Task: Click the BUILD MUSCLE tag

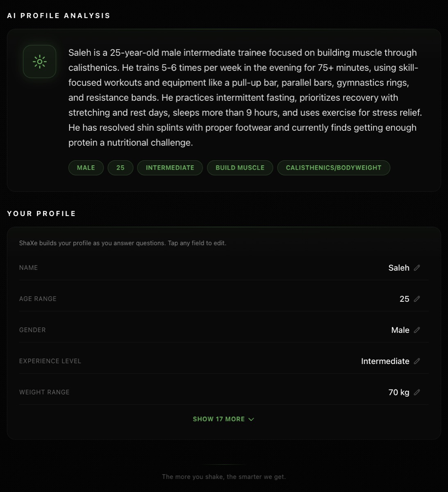Action: [x=240, y=168]
